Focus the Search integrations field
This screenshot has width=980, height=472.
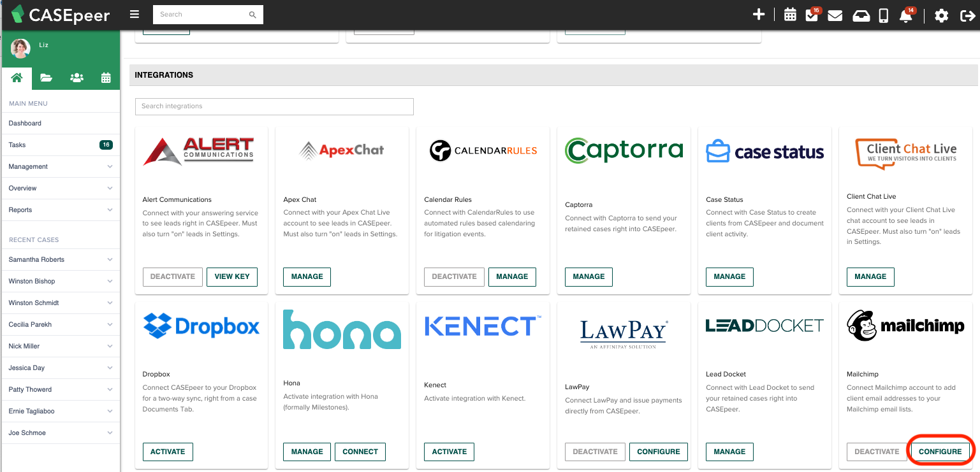pos(274,106)
